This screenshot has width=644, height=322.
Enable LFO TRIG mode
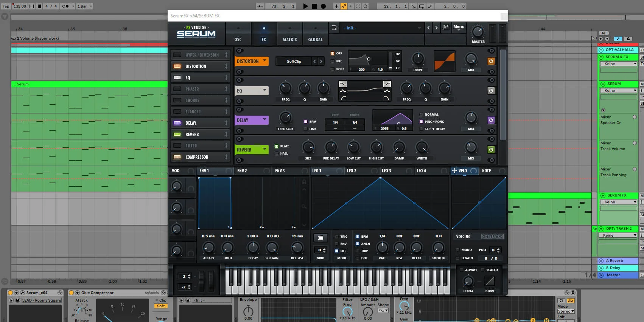[x=337, y=237]
